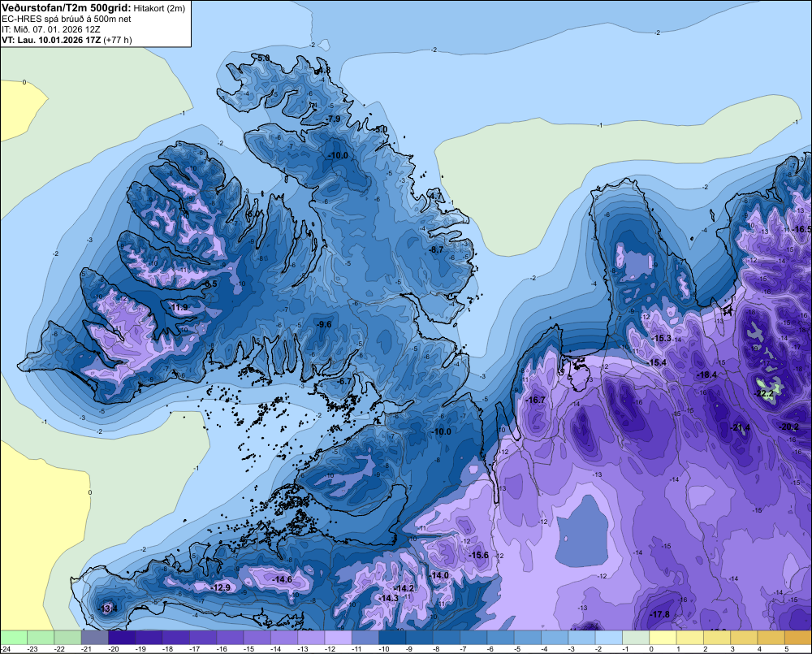The image size is (812, 654).
Task: Click the -16.5 label at the right edge
Action: coord(802,229)
